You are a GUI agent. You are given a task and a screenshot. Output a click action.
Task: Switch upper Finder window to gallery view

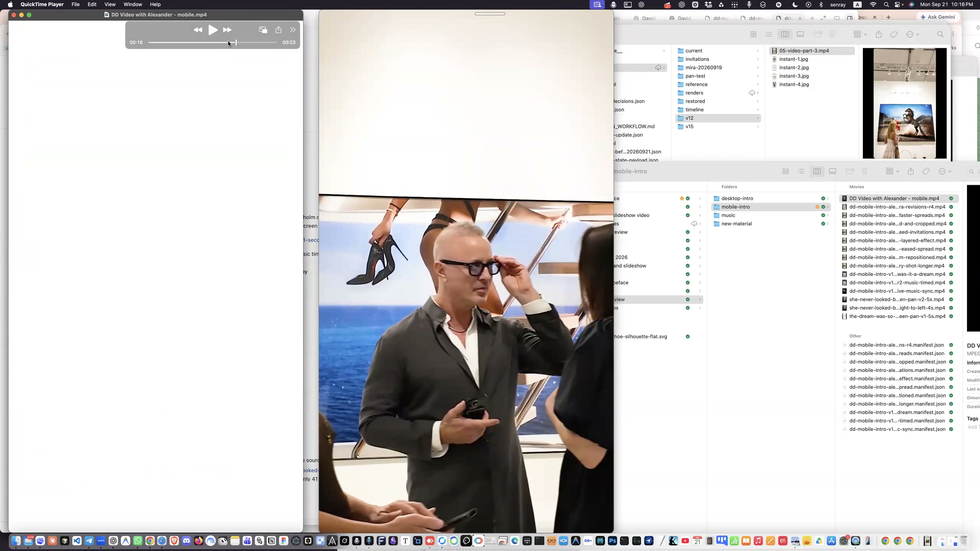tap(800, 34)
